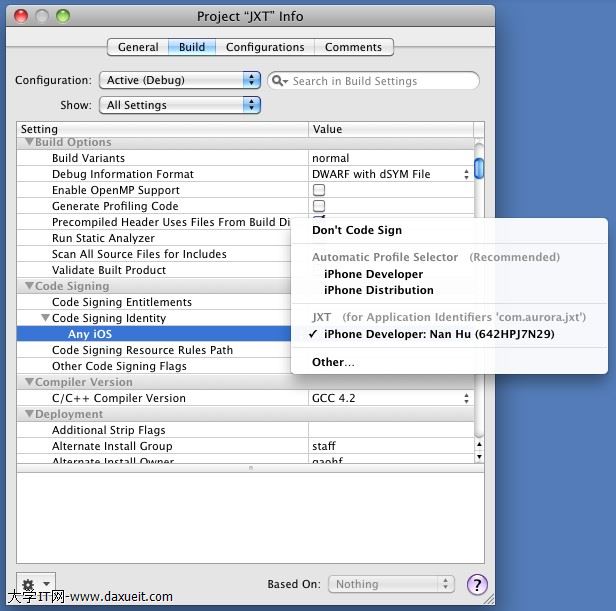Switch to the Configurations tab
616x611 pixels.
pyautogui.click(x=264, y=47)
